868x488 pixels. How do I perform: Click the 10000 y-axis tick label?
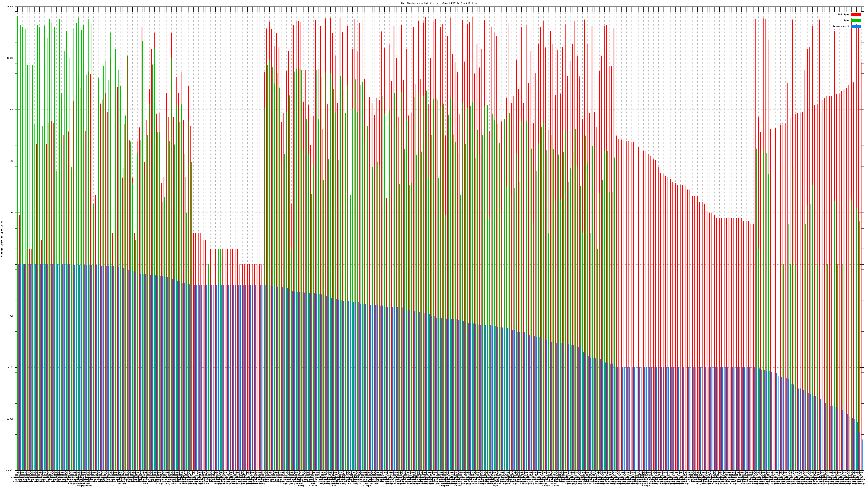click(x=11, y=58)
